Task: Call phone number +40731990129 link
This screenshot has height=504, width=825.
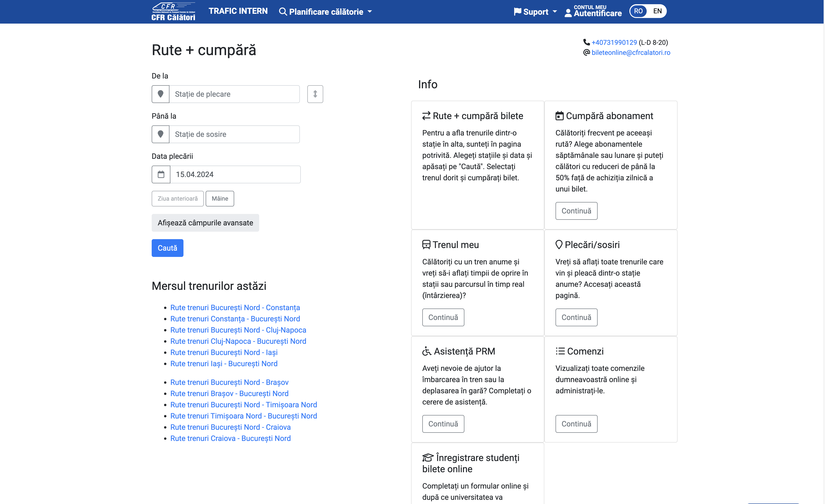Action: pos(614,42)
